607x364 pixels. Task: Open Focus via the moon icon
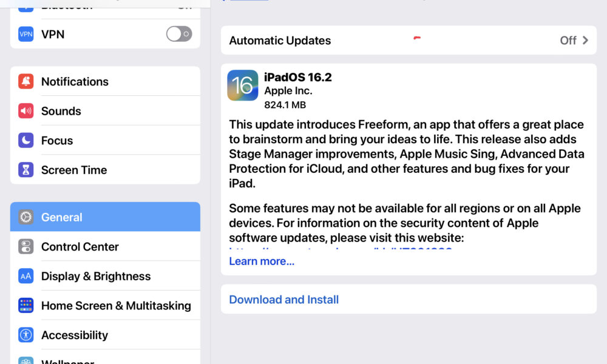26,140
